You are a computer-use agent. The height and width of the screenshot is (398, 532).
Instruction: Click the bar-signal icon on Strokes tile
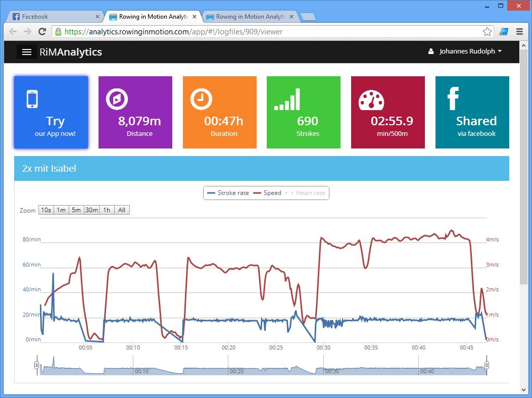click(287, 99)
